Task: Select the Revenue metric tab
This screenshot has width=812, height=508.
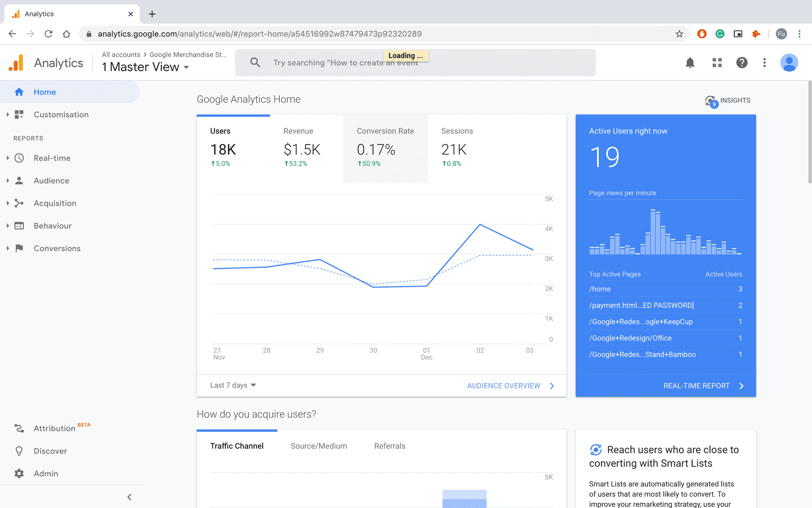Action: coord(306,148)
